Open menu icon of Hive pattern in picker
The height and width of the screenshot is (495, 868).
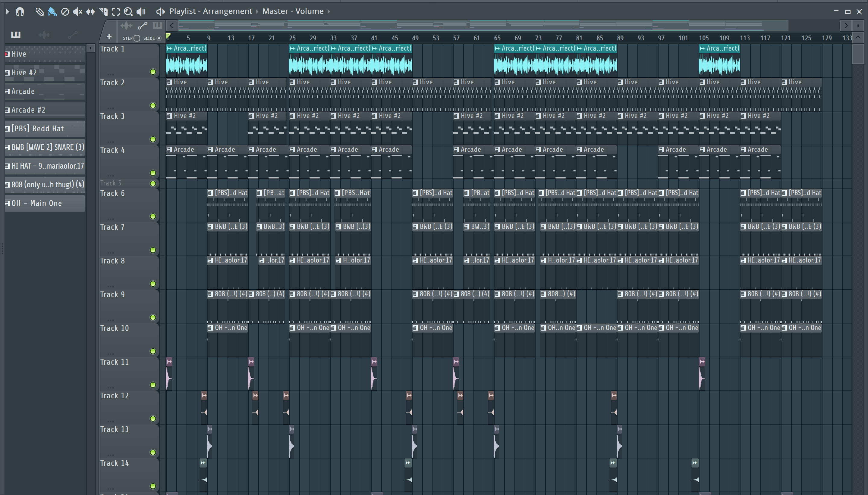click(7, 54)
